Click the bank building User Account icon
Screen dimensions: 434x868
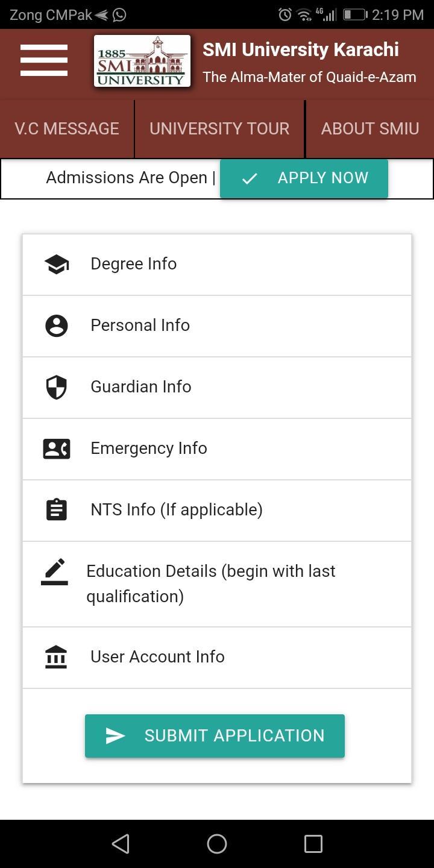pos(56,657)
